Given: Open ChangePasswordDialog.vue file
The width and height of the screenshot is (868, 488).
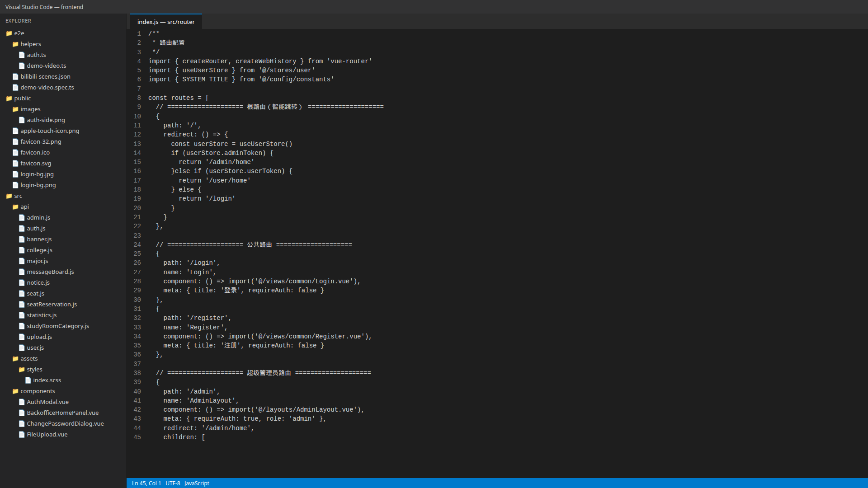Looking at the screenshot, I should (63, 424).
